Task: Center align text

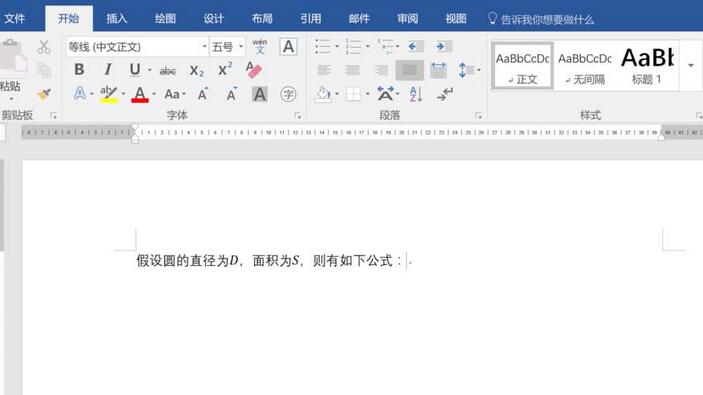Action: [352, 70]
